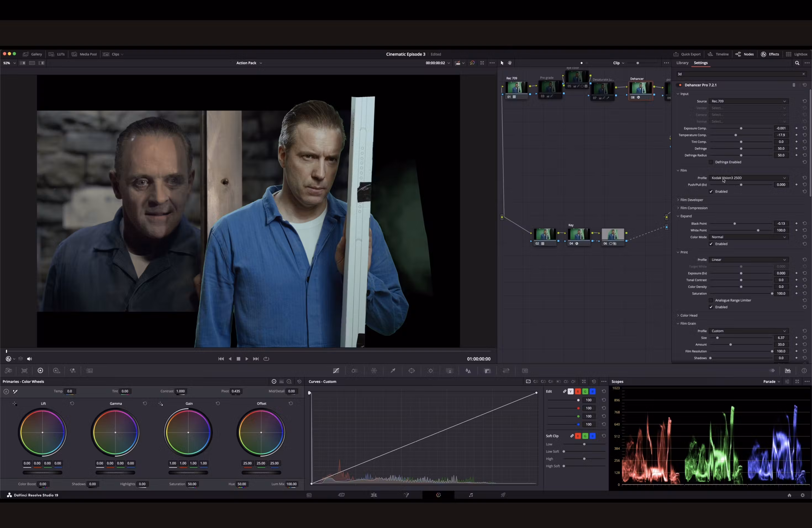Click Quick Export button
This screenshot has height=528, width=812.
(x=687, y=54)
